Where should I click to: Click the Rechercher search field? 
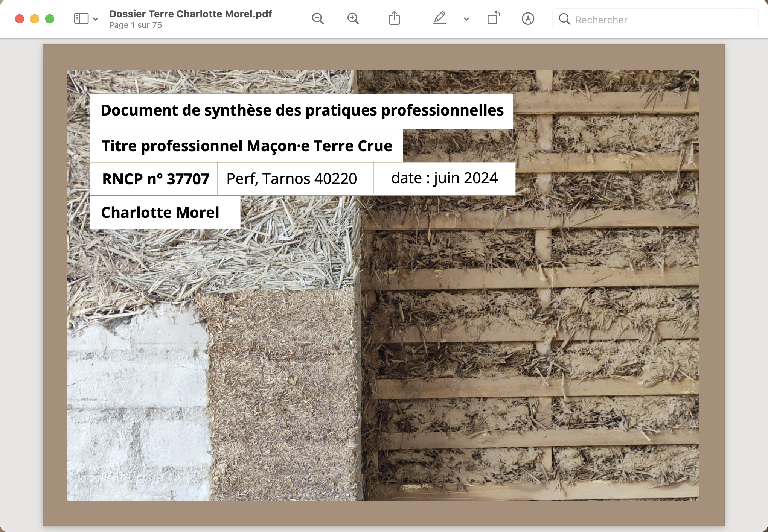pos(663,20)
